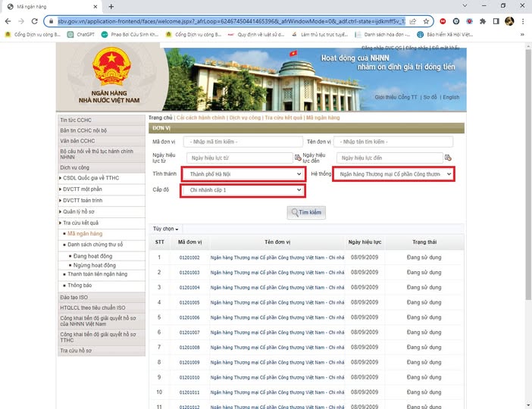The width and height of the screenshot is (532, 409).
Task: Open ChatGPT bookmark
Action: [x=81, y=35]
